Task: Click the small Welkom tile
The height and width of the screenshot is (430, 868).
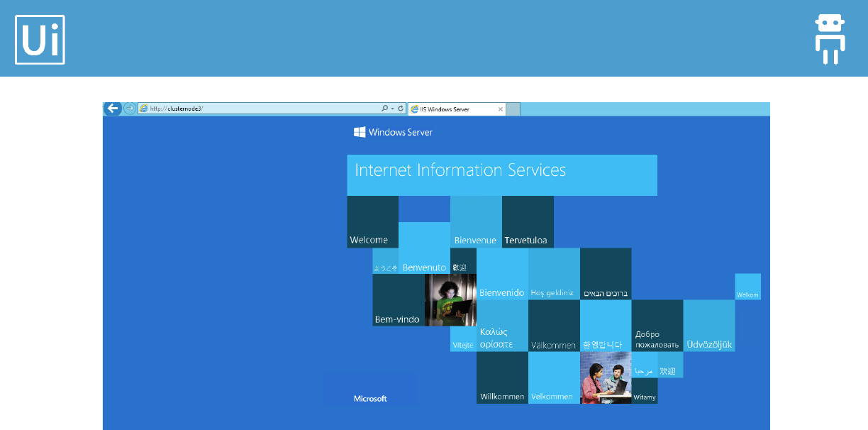Action: click(x=747, y=287)
